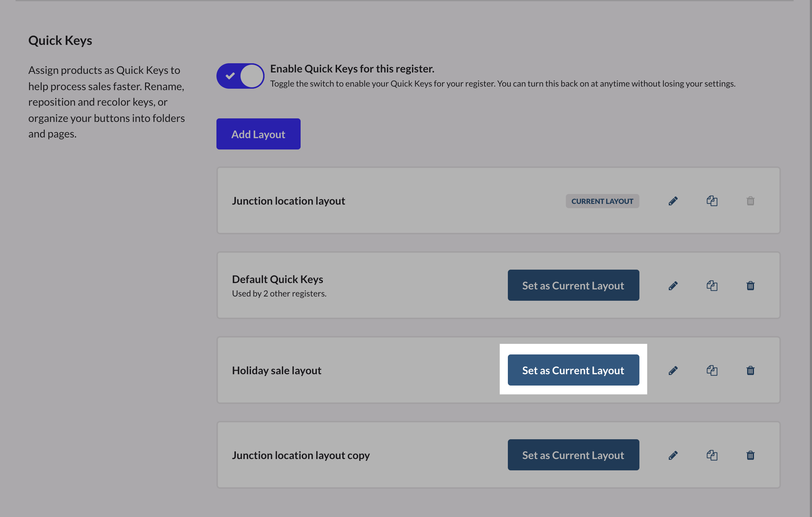
Task: Duplicate the Default Quick Keys layout
Action: pos(712,286)
